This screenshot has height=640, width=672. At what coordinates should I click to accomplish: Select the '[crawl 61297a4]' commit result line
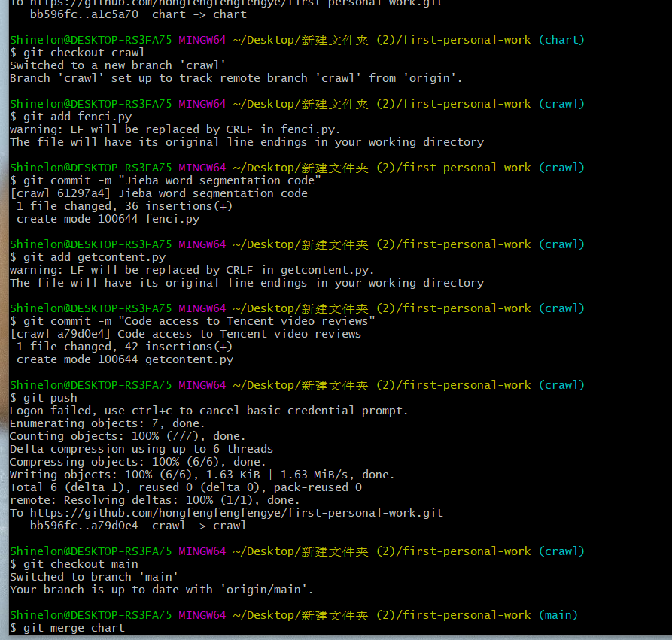tap(159, 193)
